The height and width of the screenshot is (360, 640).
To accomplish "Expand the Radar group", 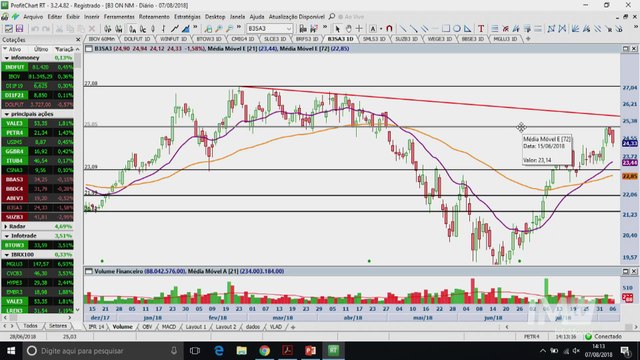I will (6, 226).
